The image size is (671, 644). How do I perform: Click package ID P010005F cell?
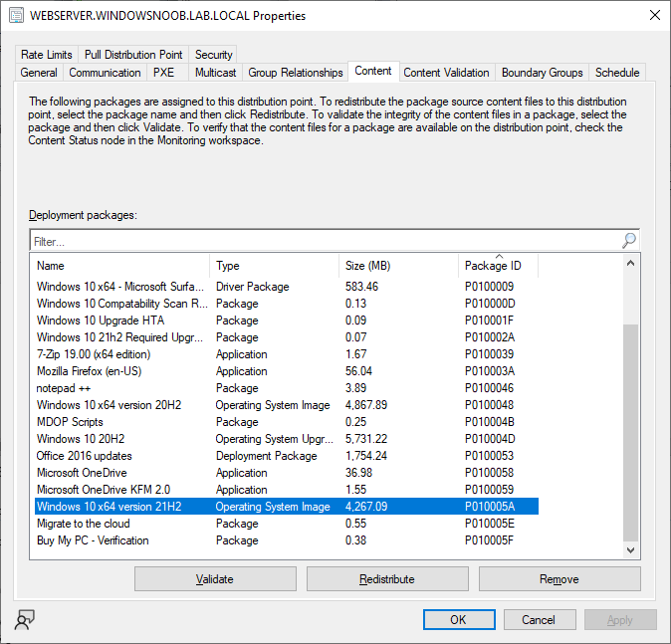tap(489, 540)
